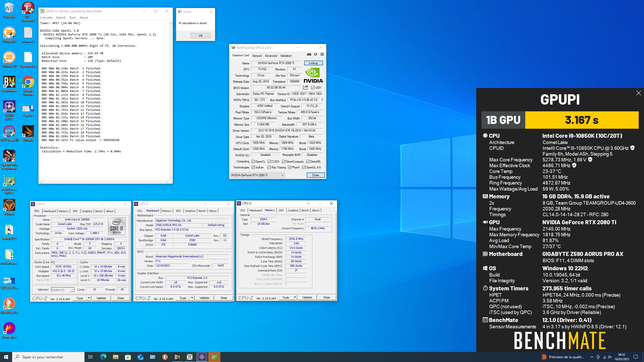This screenshot has height=362, width=644.
Task: Expand Tools arrow in CPU-Z CPU window
Action: tap(89, 298)
